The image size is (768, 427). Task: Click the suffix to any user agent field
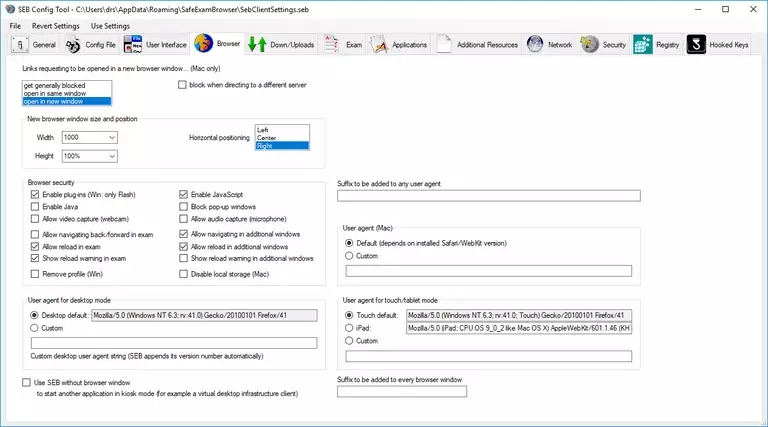[x=488, y=196]
